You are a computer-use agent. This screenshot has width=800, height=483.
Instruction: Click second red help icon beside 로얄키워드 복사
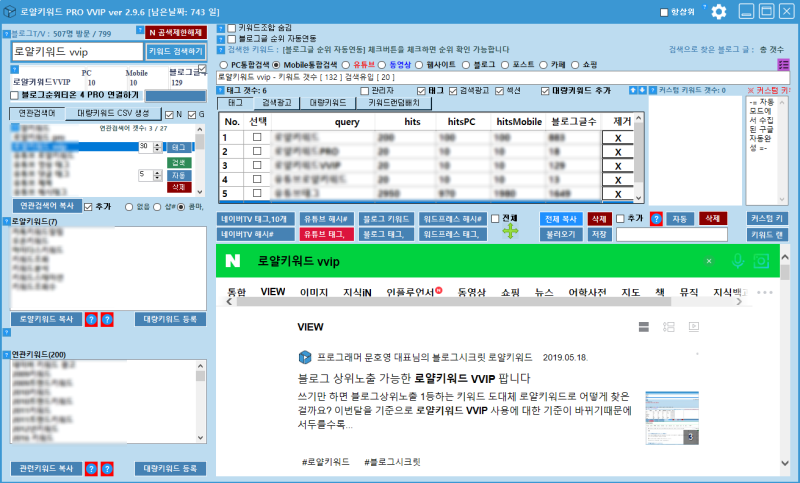(107, 320)
